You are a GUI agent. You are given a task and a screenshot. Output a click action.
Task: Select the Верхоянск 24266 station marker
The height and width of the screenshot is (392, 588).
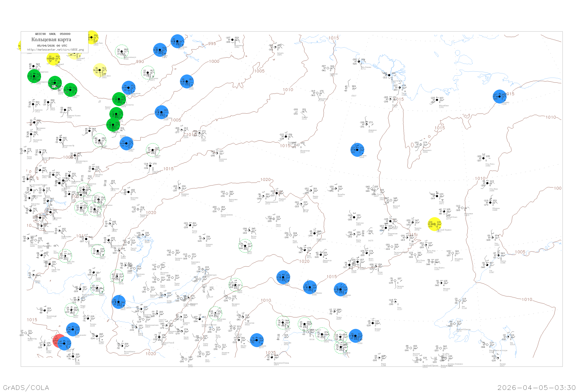[420, 145]
